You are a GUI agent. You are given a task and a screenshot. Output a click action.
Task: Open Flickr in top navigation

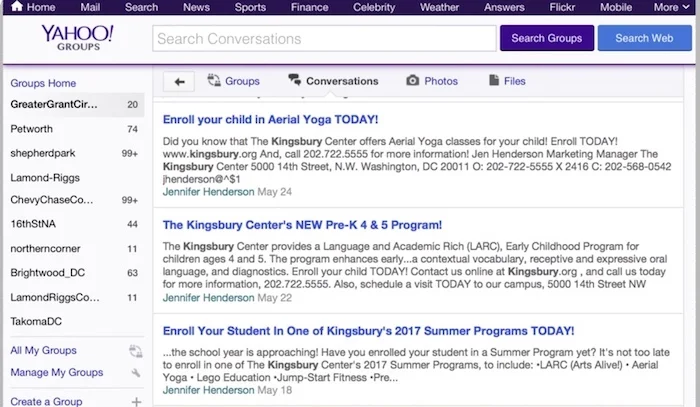pyautogui.click(x=562, y=7)
